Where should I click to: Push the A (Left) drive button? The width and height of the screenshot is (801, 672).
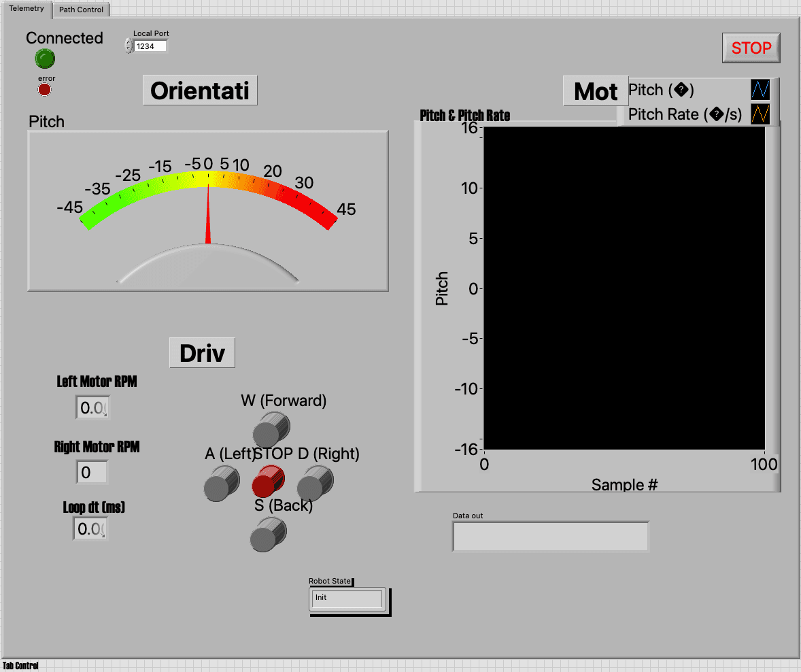222,483
